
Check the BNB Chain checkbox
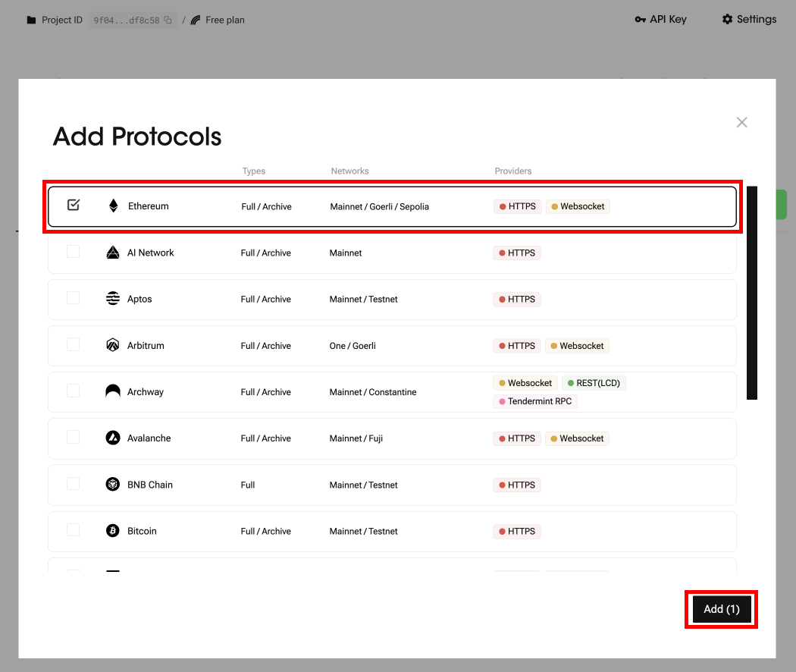(x=73, y=484)
